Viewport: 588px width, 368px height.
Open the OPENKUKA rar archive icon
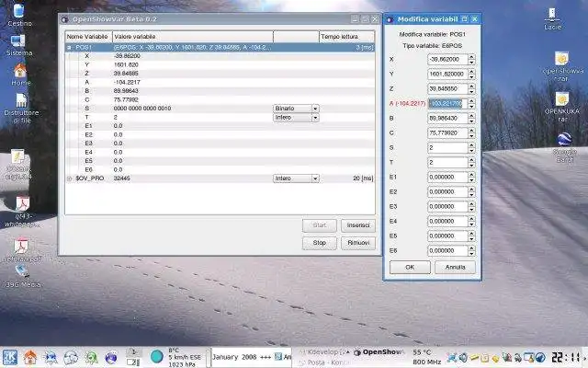click(x=561, y=107)
